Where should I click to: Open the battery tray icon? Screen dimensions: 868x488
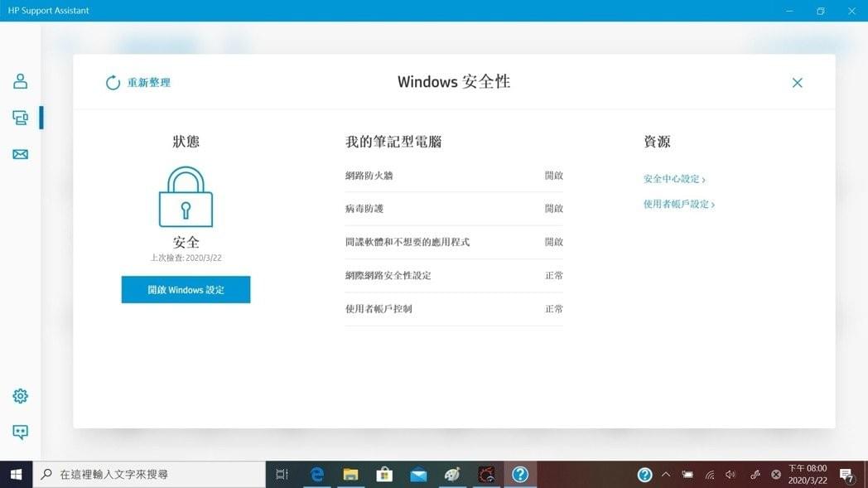(x=687, y=475)
